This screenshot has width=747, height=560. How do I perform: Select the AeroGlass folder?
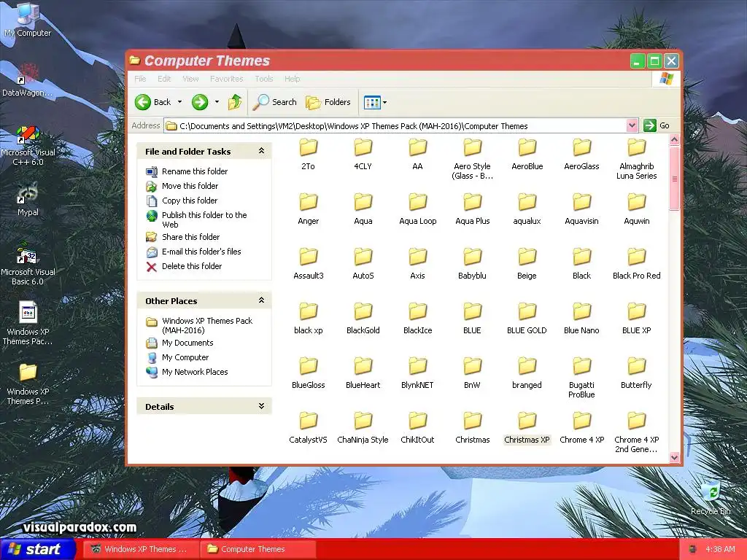(x=581, y=154)
